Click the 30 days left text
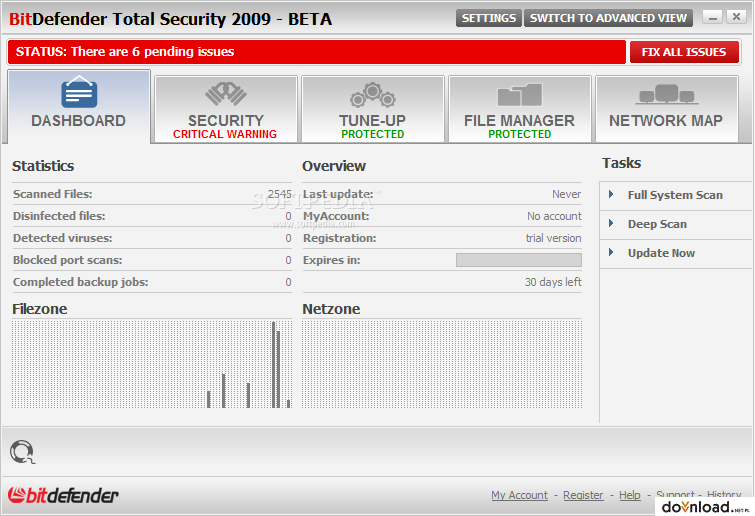 [553, 282]
